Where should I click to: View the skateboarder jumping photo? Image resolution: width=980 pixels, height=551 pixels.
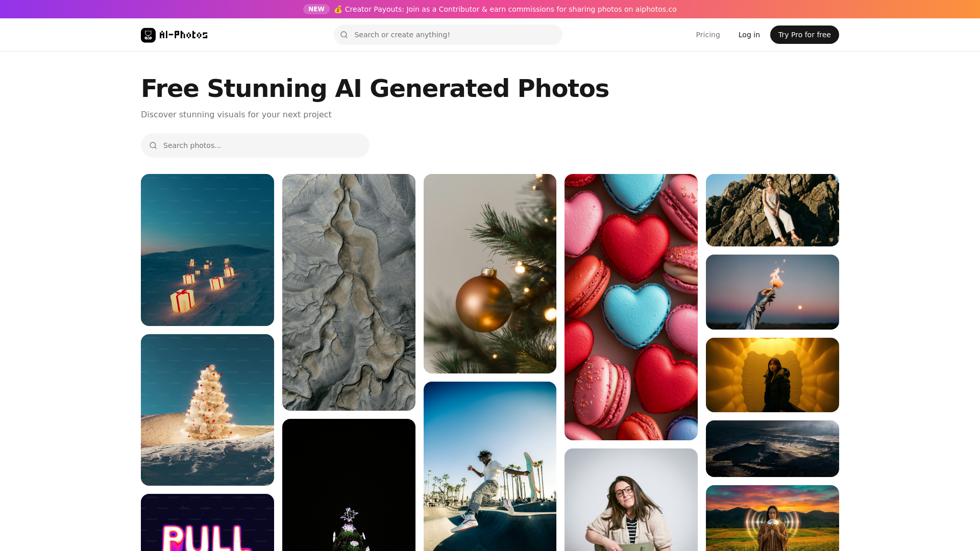[489, 467]
